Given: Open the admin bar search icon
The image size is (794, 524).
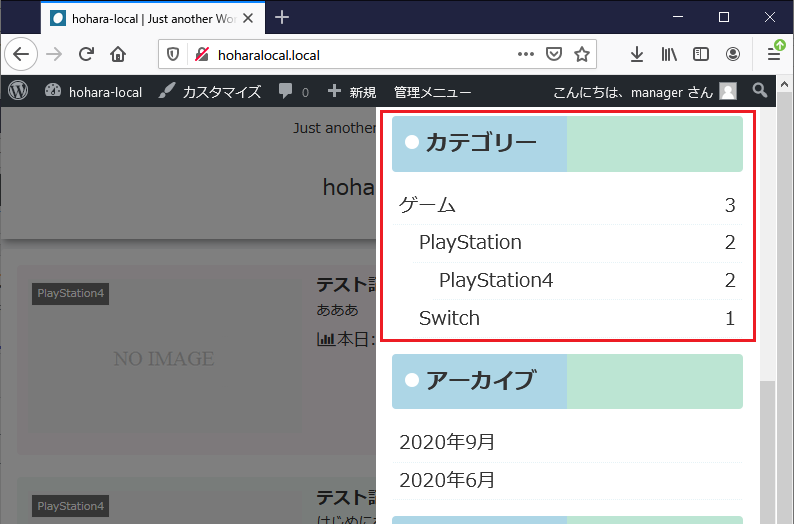Looking at the screenshot, I should click(x=760, y=91).
